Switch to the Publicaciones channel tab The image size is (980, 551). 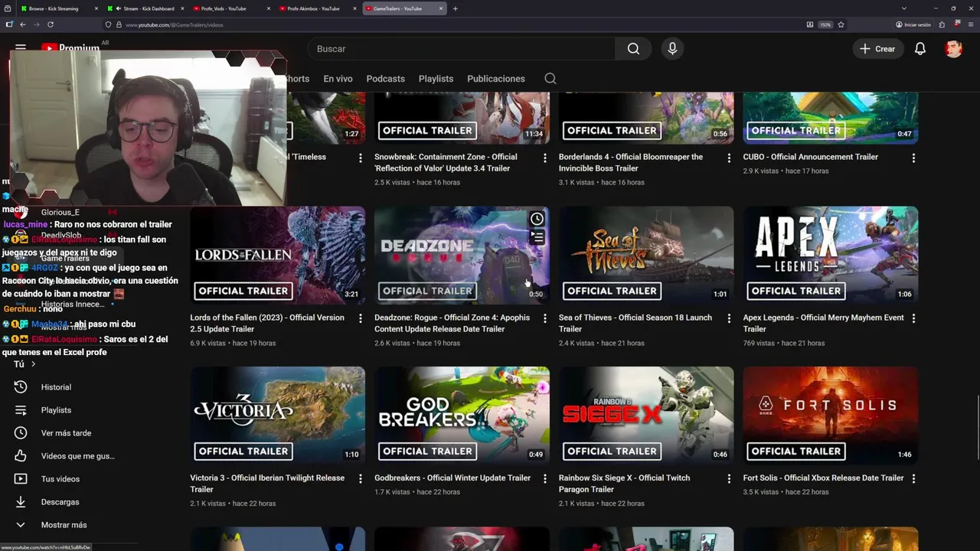pos(496,79)
